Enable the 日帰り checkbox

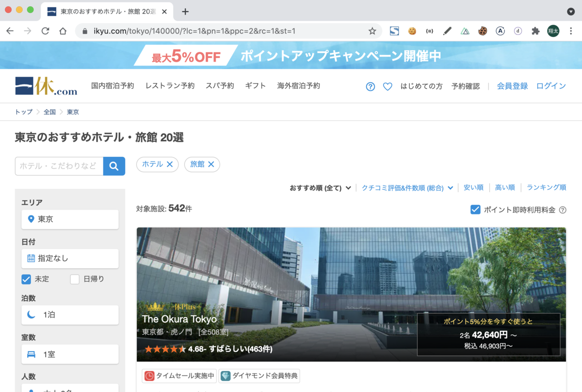click(75, 279)
